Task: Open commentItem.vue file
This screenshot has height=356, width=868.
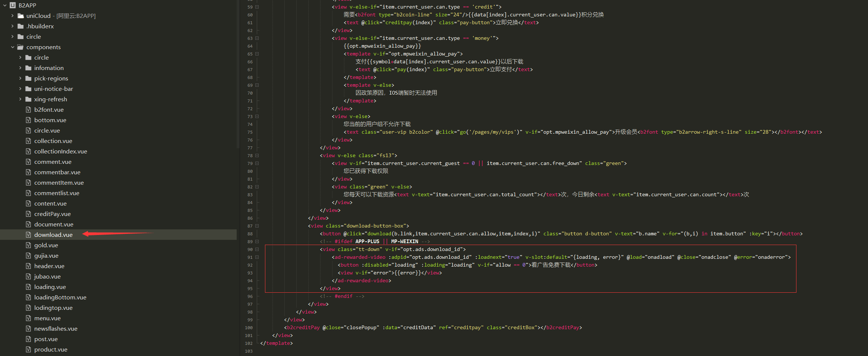Action: point(59,182)
